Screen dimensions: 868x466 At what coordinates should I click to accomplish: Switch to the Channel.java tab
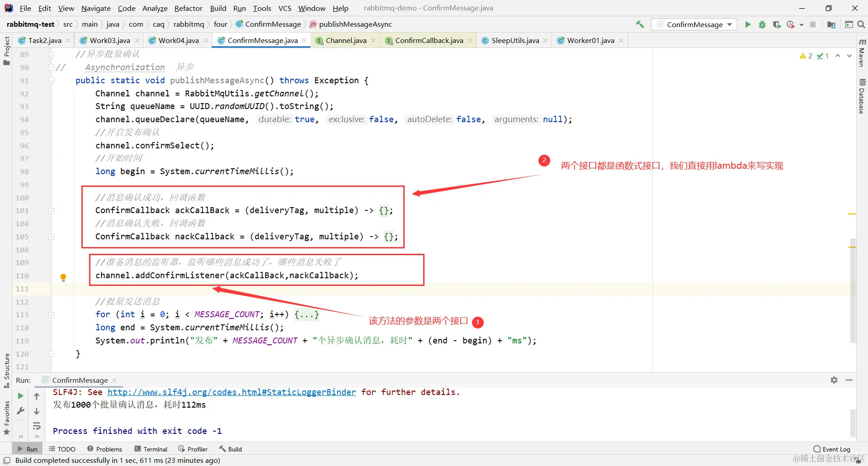346,40
